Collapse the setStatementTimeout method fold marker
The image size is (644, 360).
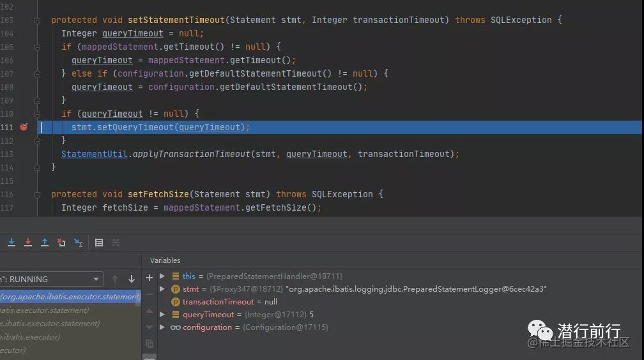click(38, 20)
